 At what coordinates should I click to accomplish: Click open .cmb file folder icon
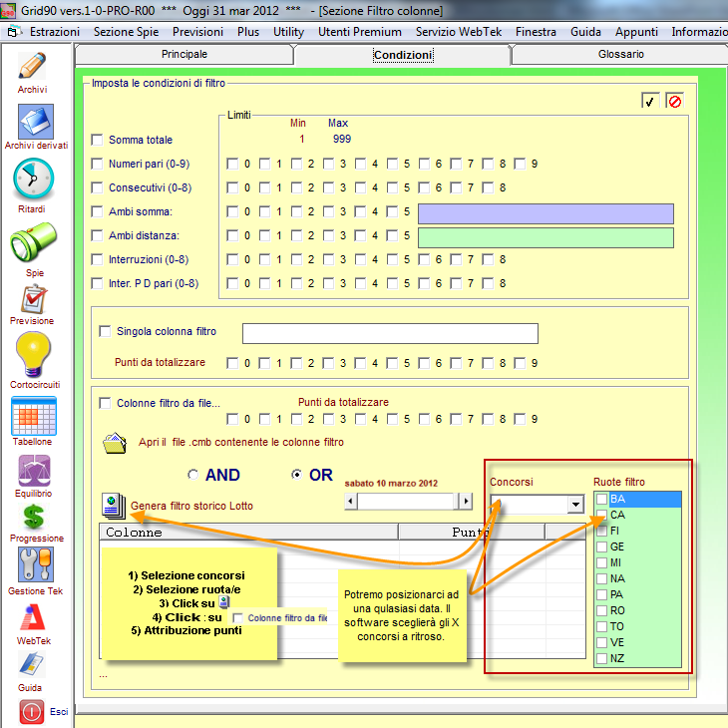pos(115,443)
